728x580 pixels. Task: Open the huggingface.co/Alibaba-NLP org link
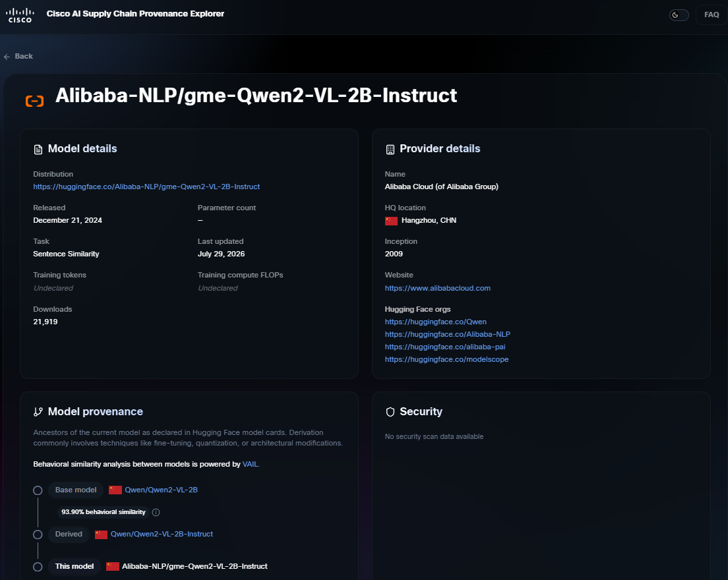(x=447, y=334)
